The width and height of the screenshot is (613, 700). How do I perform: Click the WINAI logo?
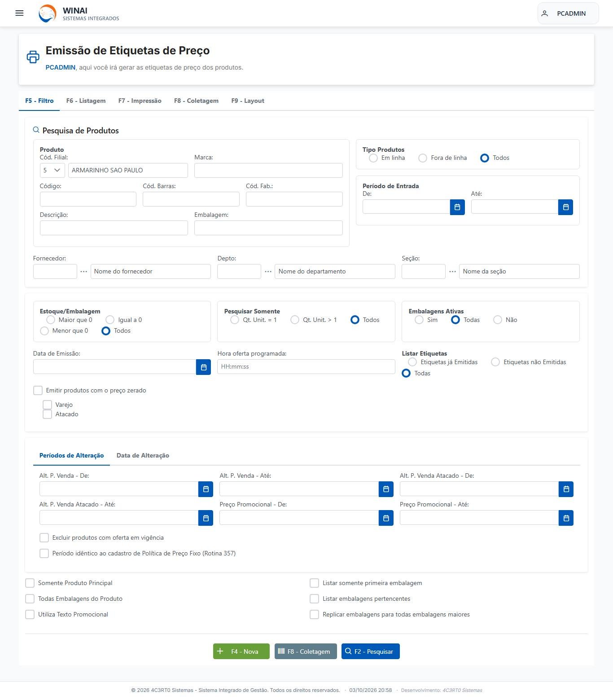48,13
